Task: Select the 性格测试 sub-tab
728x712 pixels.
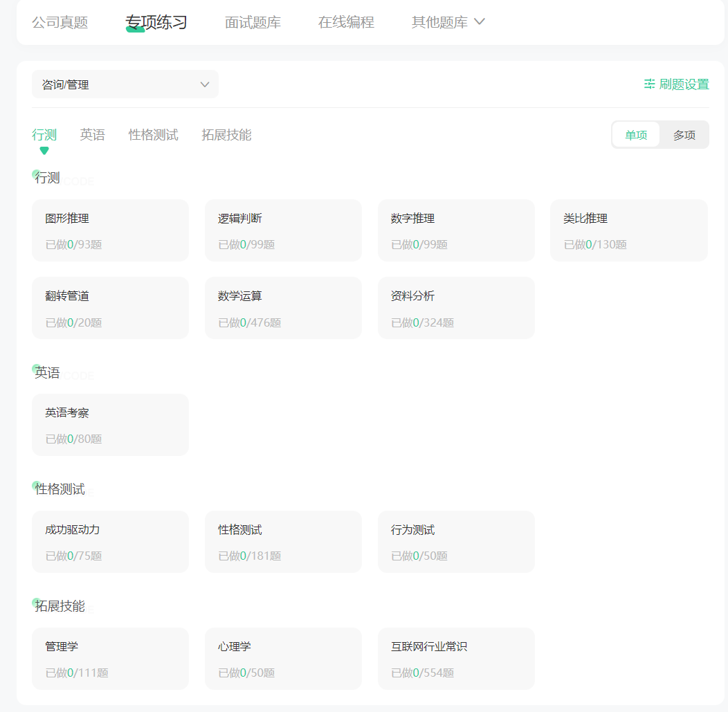Action: coord(153,135)
